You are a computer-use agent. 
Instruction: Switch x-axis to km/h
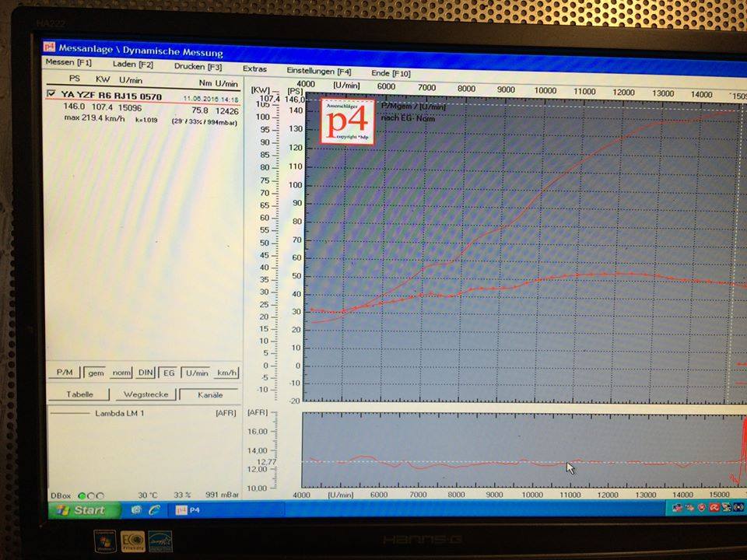pyautogui.click(x=226, y=373)
